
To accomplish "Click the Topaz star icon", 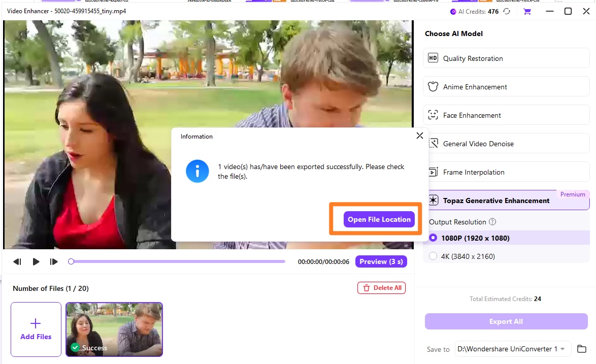I will coord(434,200).
